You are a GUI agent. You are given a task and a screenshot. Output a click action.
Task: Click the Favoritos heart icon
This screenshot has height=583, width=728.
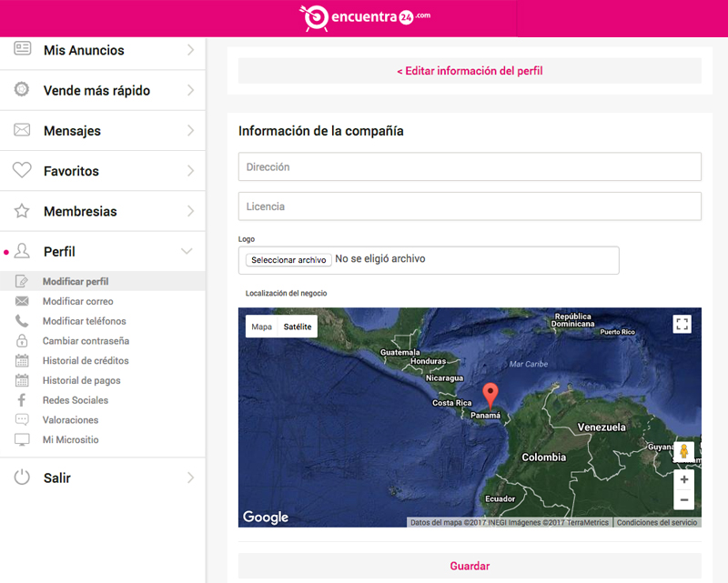coord(22,170)
